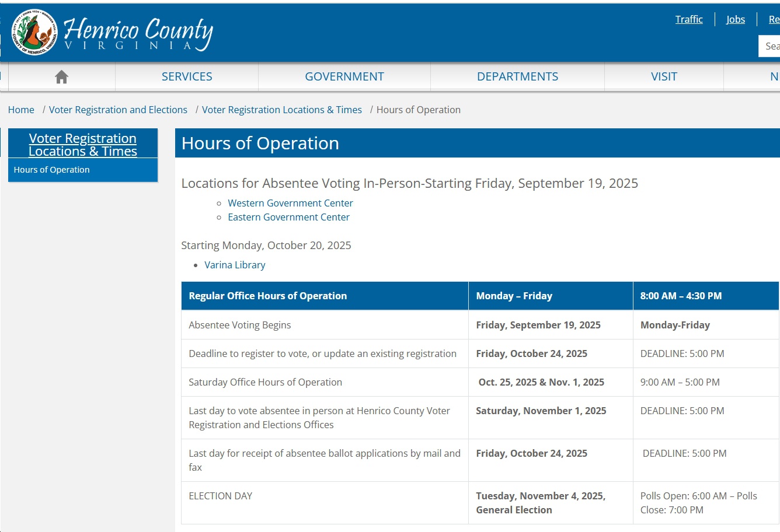Open the Government menu
This screenshot has width=780, height=532.
[x=344, y=77]
